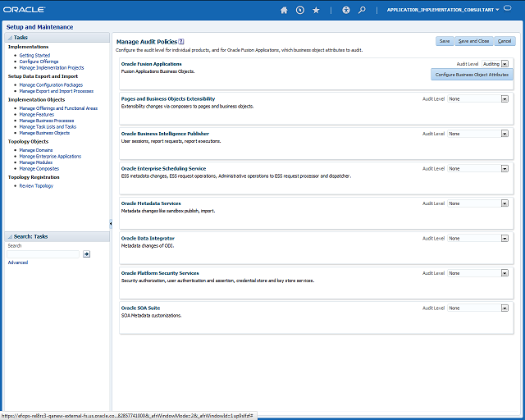
Task: Click the Implementations section heading
Action: [x=28, y=47]
